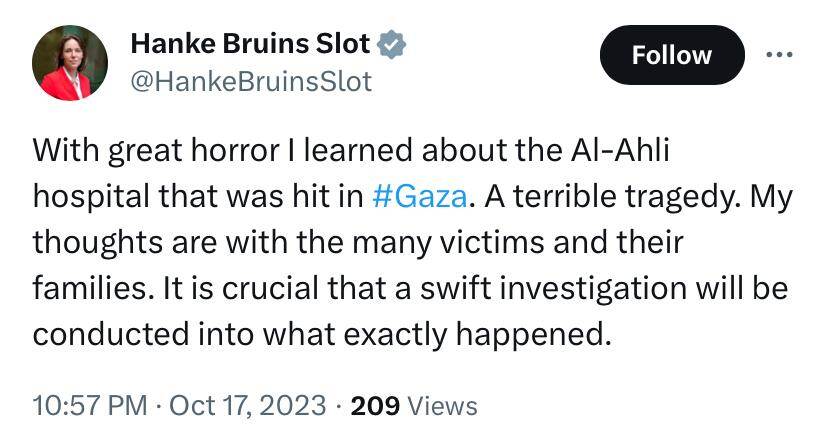The image size is (828, 447).
Task: Click the display name Hanke Bruins Slot
Action: 250,44
